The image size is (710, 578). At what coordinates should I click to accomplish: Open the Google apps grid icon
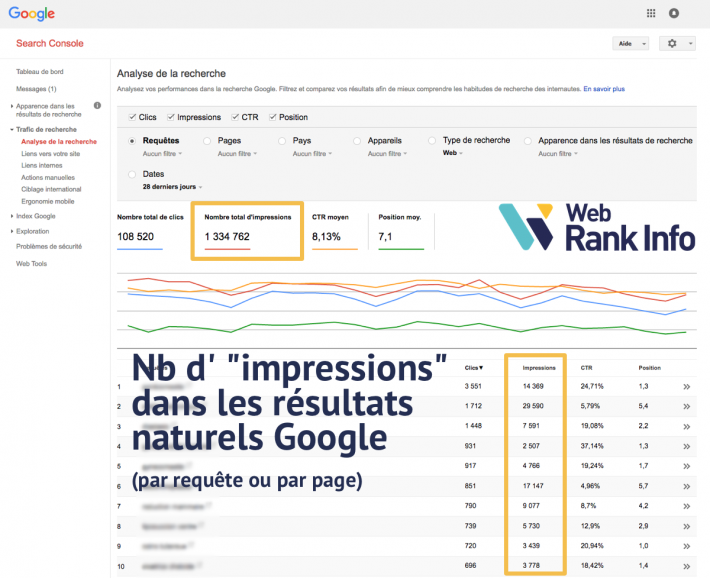pos(651,13)
